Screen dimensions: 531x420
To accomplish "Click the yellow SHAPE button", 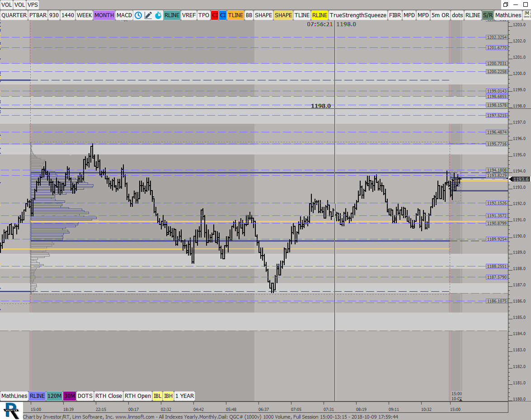I will point(283,15).
